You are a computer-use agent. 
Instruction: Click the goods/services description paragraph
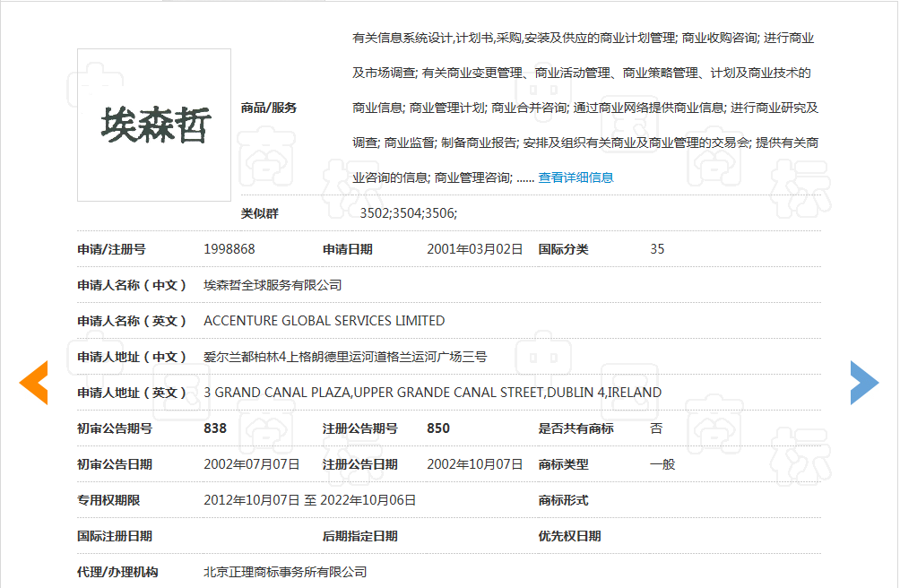point(585,108)
